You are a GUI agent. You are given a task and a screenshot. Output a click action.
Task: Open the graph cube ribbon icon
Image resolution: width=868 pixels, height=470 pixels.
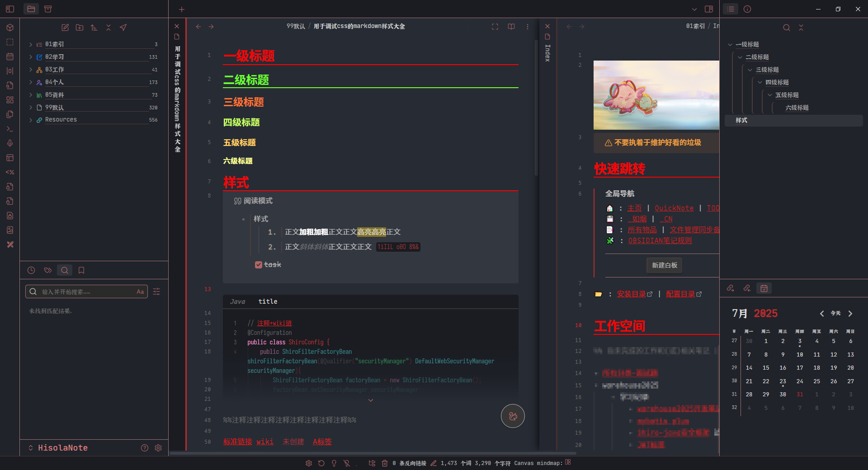10,28
